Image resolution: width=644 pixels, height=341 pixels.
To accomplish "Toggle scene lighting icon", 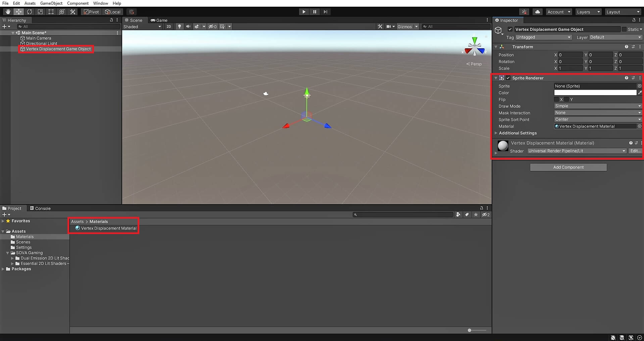I will click(180, 26).
